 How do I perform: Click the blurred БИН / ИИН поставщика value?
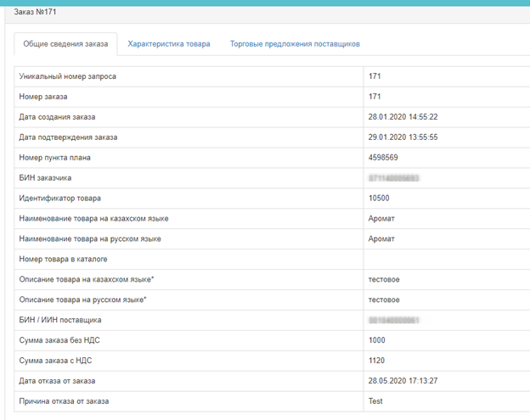(x=395, y=320)
